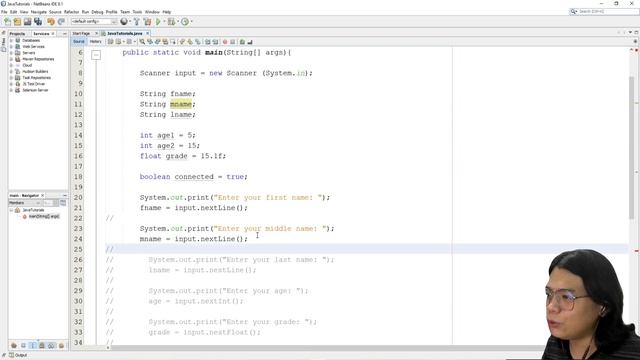Click the Source view button

78,42
